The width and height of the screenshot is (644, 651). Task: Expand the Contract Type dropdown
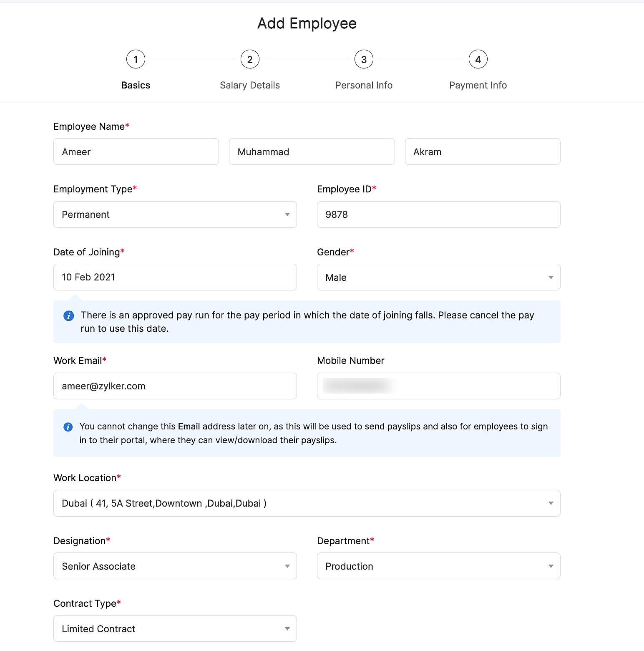175,629
